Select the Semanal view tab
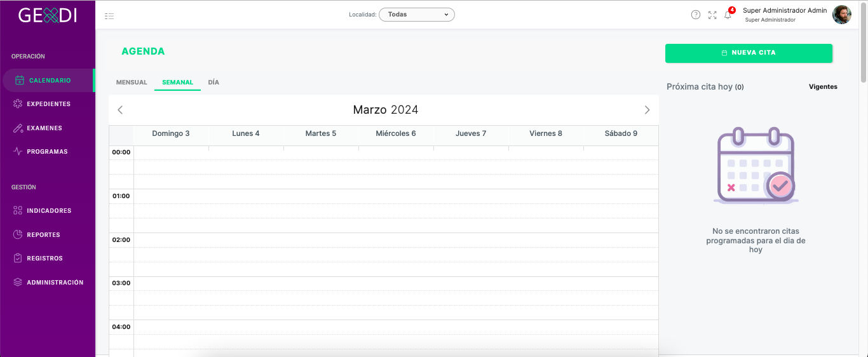868x357 pixels. [177, 83]
